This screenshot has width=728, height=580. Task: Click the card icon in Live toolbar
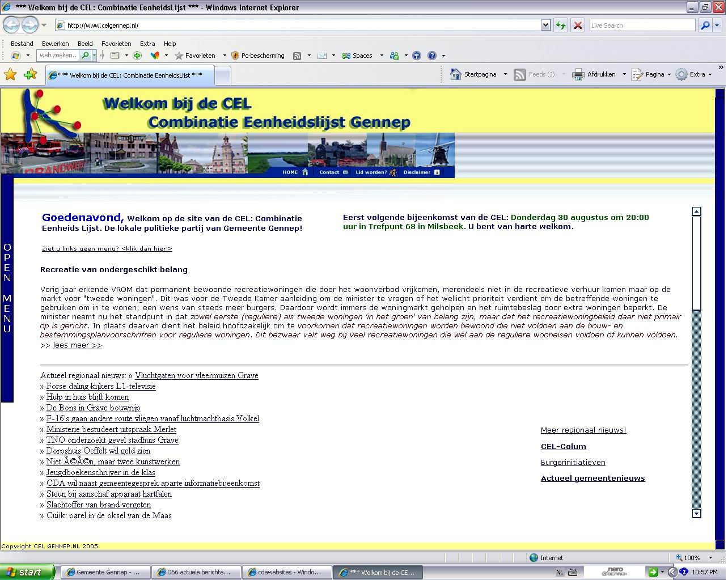tap(115, 56)
